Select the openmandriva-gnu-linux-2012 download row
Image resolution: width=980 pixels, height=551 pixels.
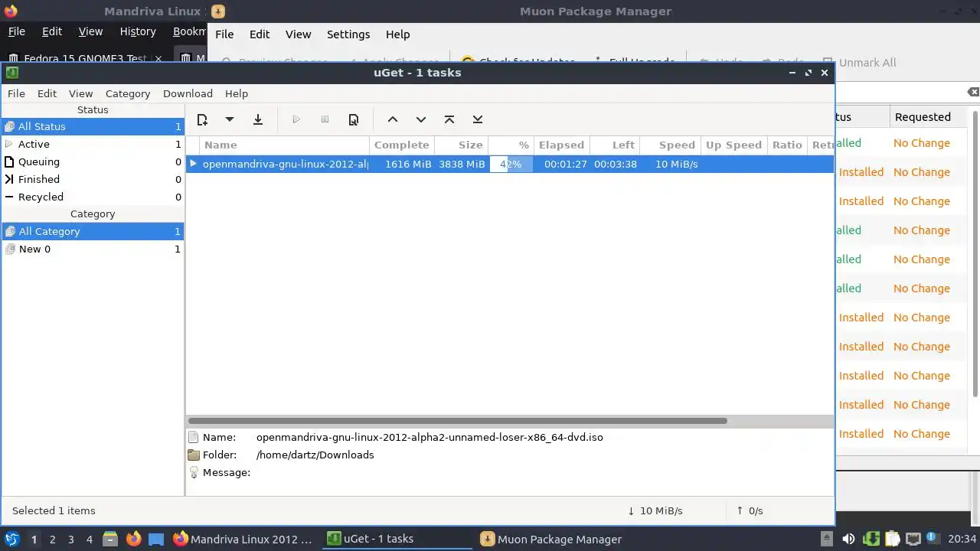(510, 164)
